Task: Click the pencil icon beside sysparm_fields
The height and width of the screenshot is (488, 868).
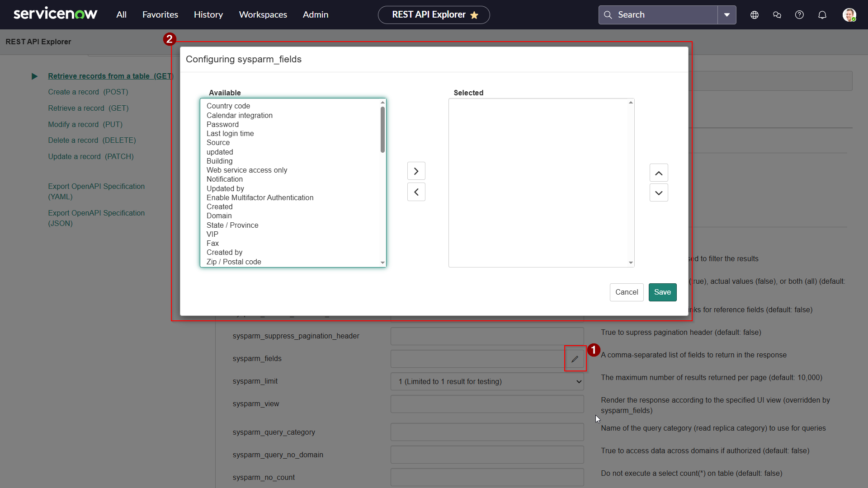Action: tap(575, 359)
